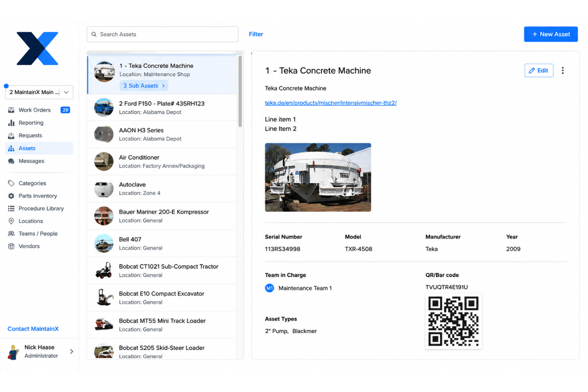Open Vendors page
The width and height of the screenshot is (588, 392).
[29, 246]
